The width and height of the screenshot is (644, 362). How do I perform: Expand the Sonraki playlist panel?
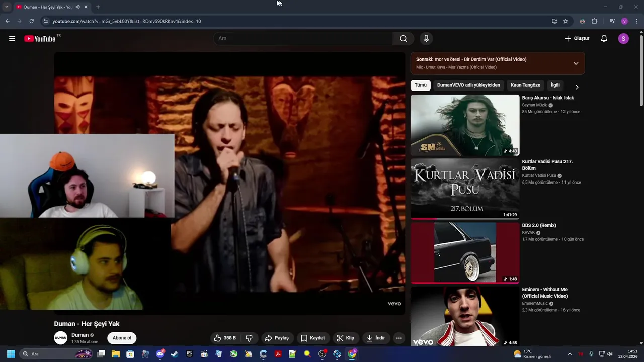576,63
